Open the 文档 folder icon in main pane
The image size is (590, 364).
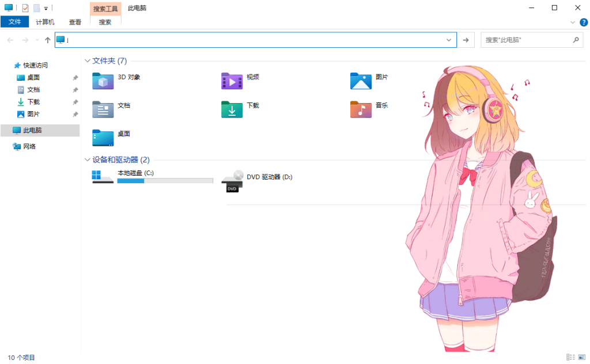[103, 109]
